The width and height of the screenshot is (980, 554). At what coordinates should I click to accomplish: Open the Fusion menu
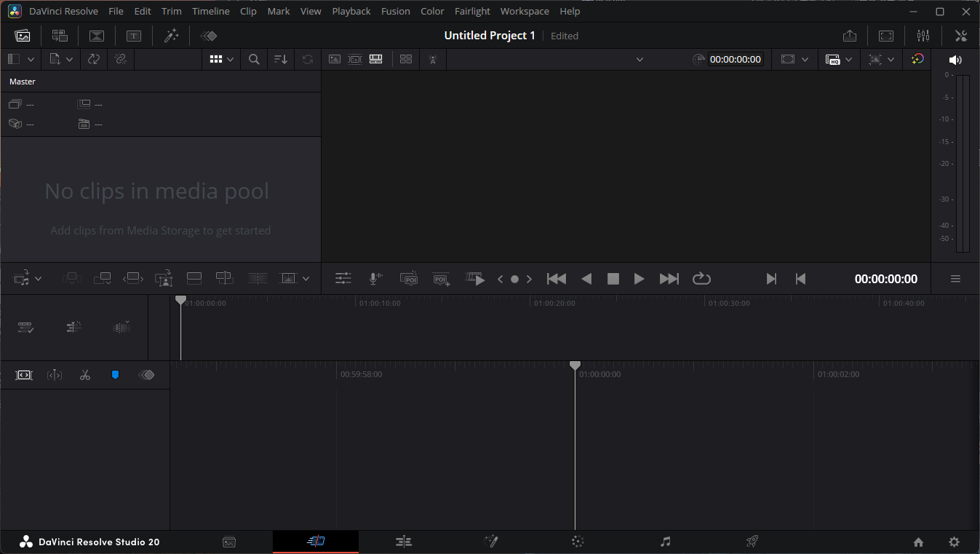[x=396, y=11]
